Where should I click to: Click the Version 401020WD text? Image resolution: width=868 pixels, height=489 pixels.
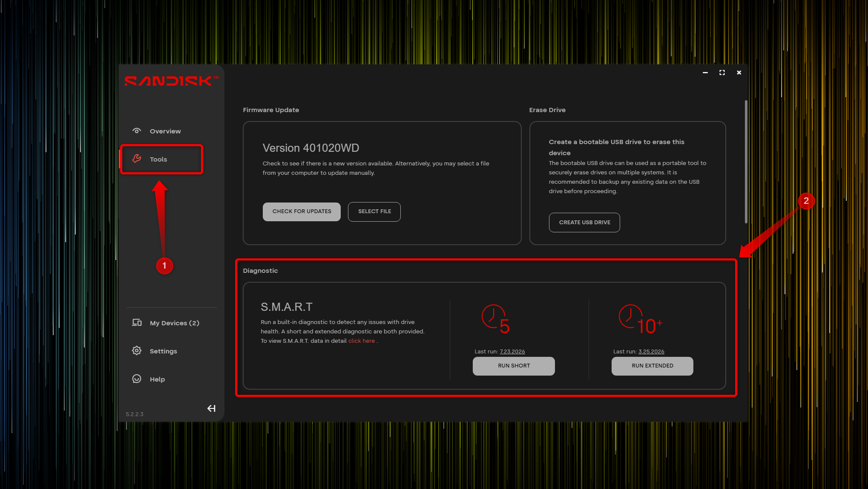pyautogui.click(x=311, y=148)
